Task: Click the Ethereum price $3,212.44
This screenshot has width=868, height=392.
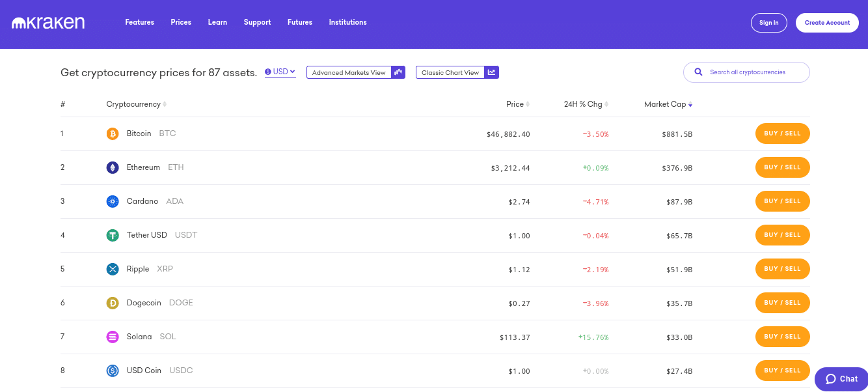Action: (510, 168)
